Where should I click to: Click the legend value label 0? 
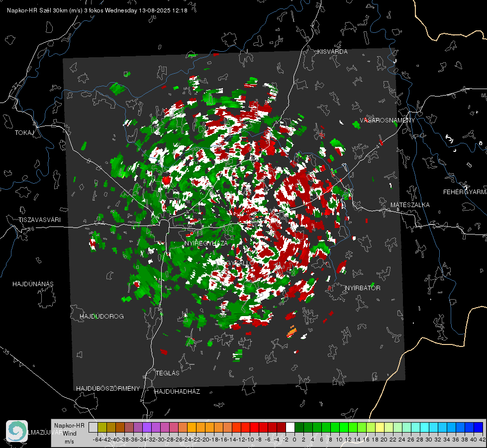click(x=294, y=440)
